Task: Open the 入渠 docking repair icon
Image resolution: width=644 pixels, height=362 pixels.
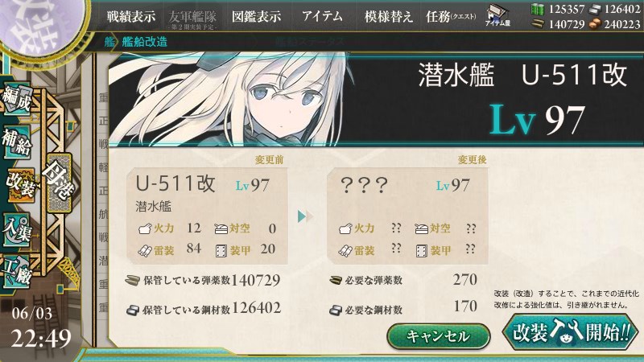Action: (x=17, y=230)
